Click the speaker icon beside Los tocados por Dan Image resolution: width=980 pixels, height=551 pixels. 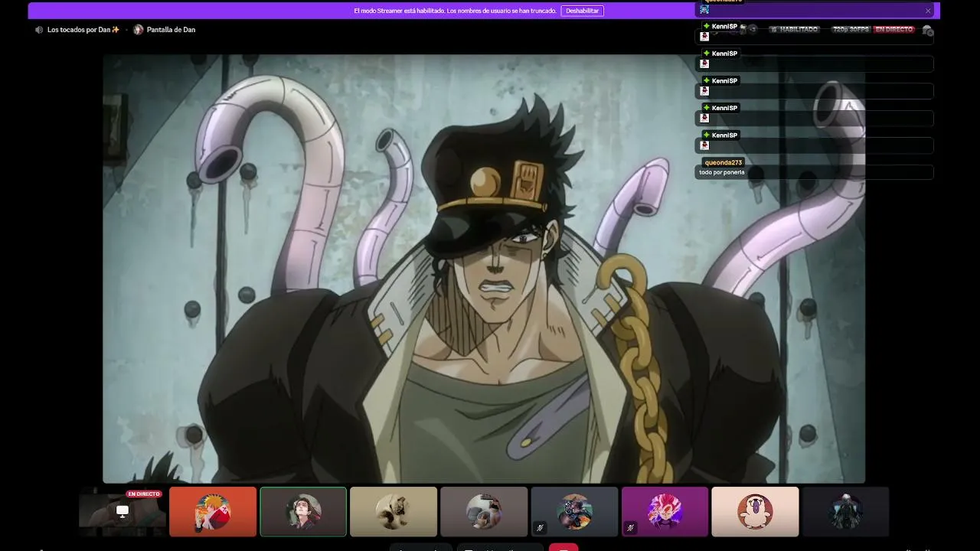(39, 30)
